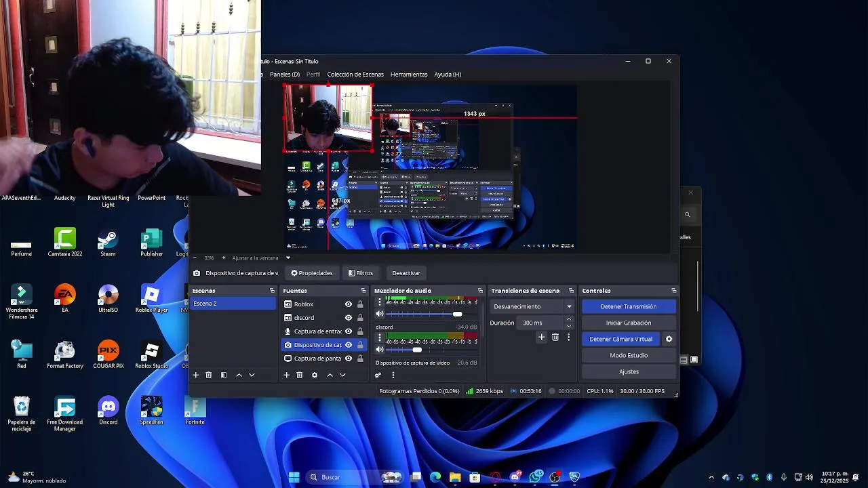This screenshot has width=868, height=488.
Task: Open Propiedades for the selected source
Action: (312, 273)
